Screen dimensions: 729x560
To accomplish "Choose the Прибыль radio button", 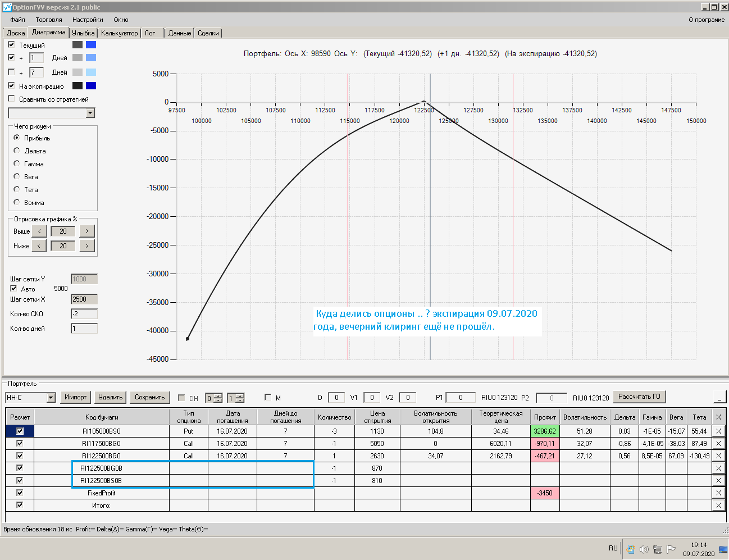I will click(17, 138).
